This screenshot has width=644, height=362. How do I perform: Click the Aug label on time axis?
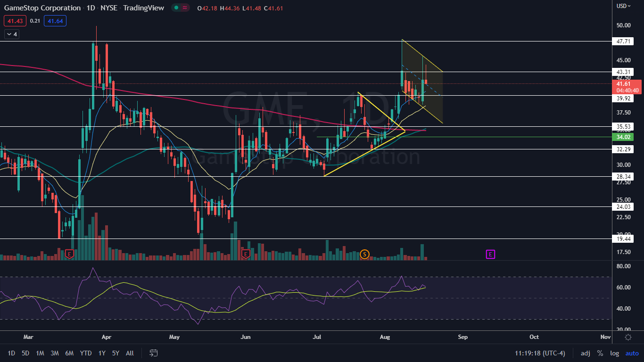tap(385, 337)
